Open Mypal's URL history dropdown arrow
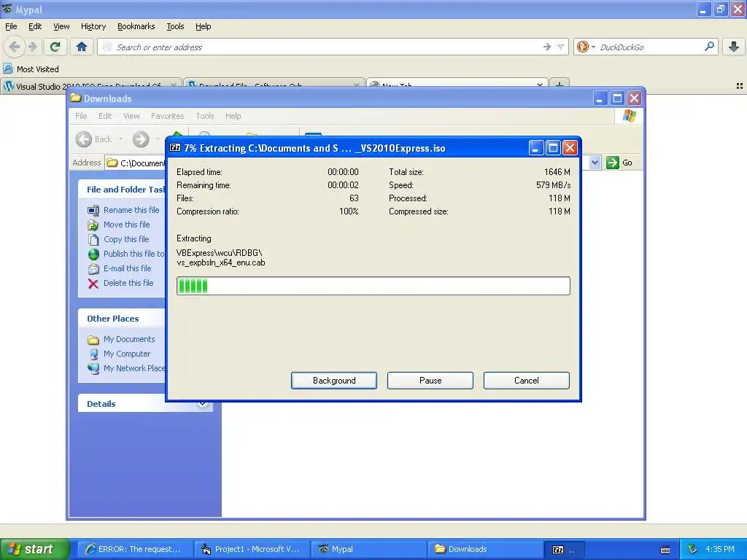 click(x=561, y=47)
